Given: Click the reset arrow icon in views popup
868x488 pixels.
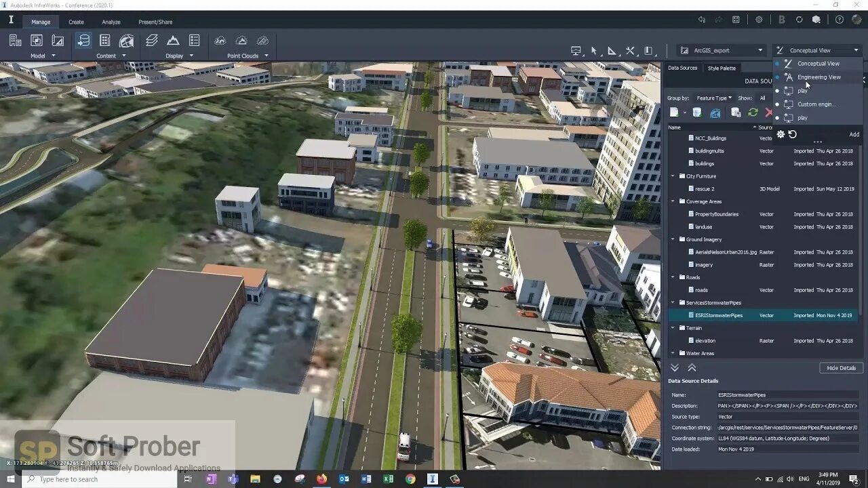Looking at the screenshot, I should tap(793, 134).
